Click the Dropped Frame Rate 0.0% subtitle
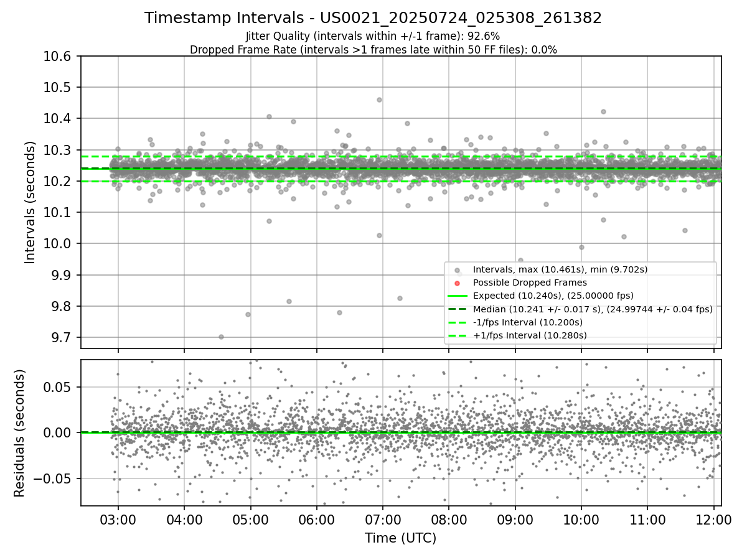 point(373,50)
